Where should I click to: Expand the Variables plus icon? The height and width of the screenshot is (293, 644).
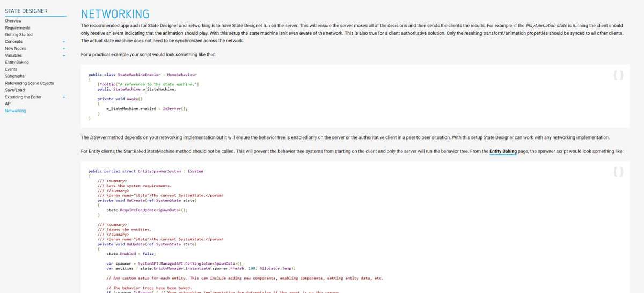(63, 55)
